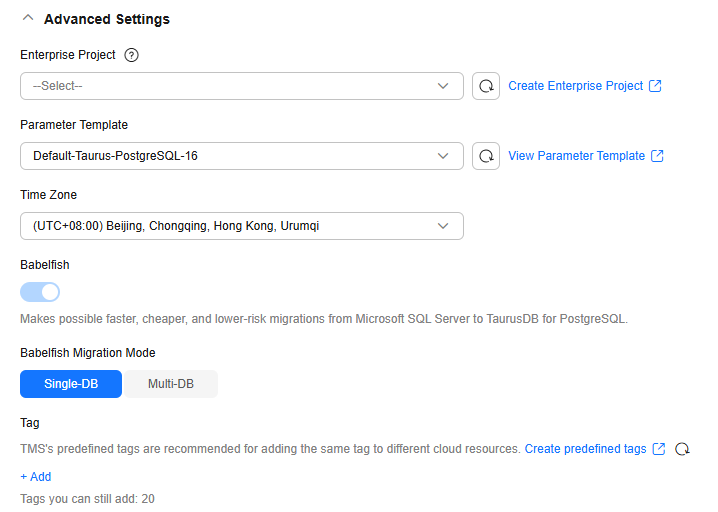
Task: Select Single-DB migration mode
Action: pos(71,384)
